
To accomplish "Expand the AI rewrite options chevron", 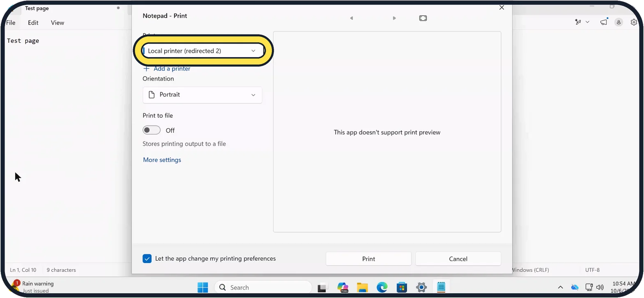I will click(587, 22).
